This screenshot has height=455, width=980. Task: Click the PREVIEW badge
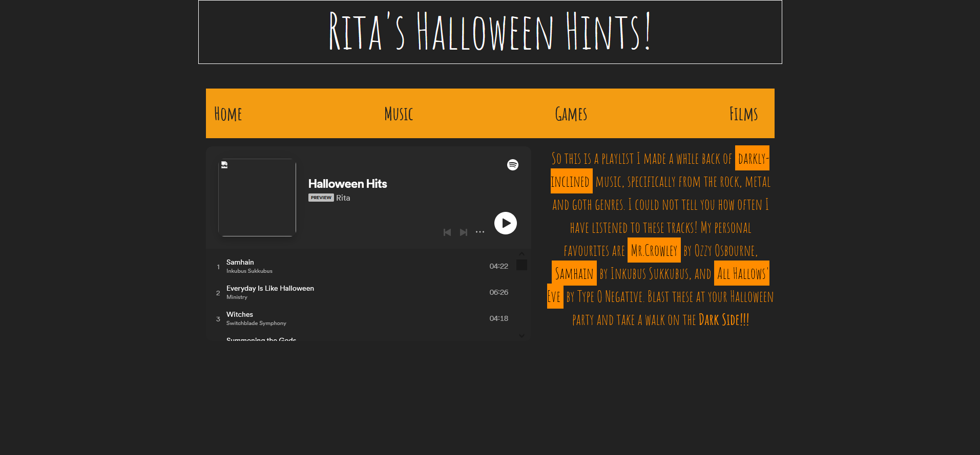321,198
